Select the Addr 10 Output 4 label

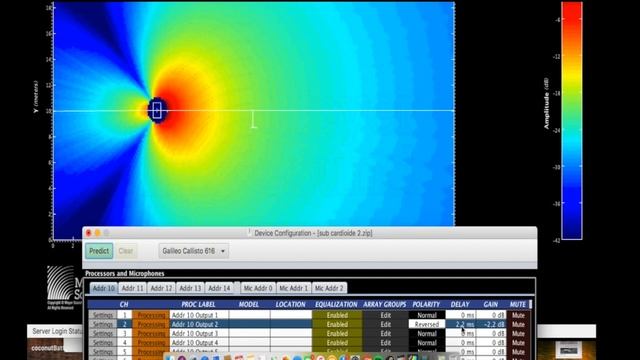(x=199, y=343)
